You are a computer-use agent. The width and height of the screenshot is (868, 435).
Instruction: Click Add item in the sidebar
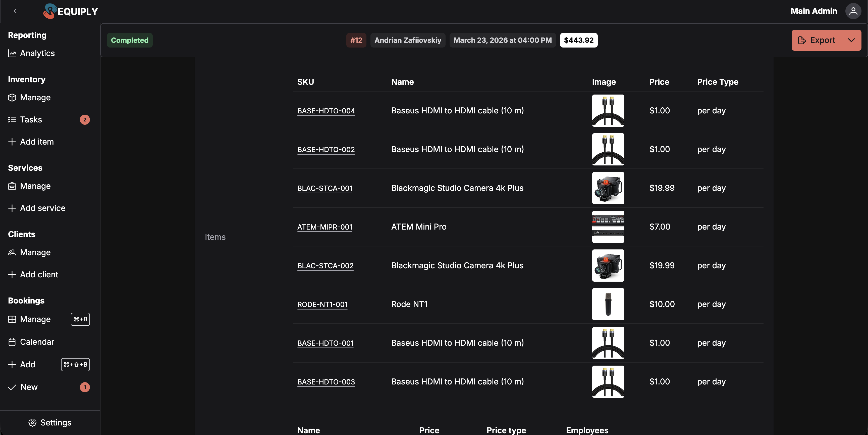[x=31, y=142]
